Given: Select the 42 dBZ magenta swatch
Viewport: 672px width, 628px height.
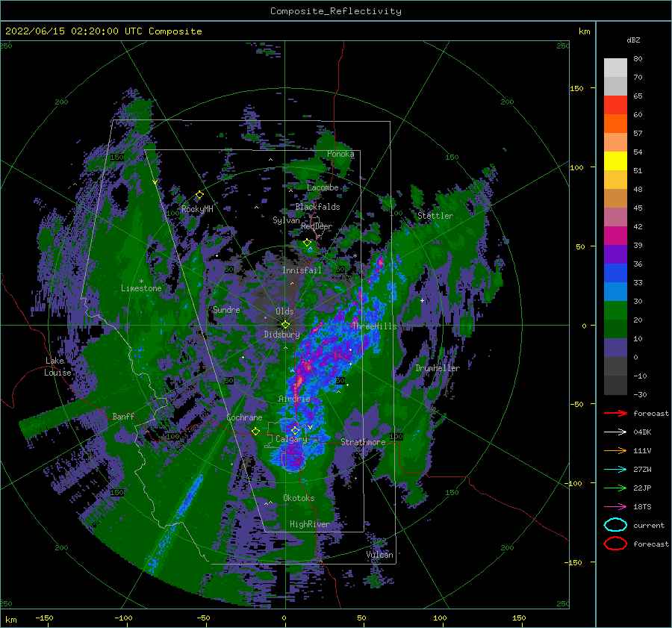Looking at the screenshot, I should (x=615, y=235).
